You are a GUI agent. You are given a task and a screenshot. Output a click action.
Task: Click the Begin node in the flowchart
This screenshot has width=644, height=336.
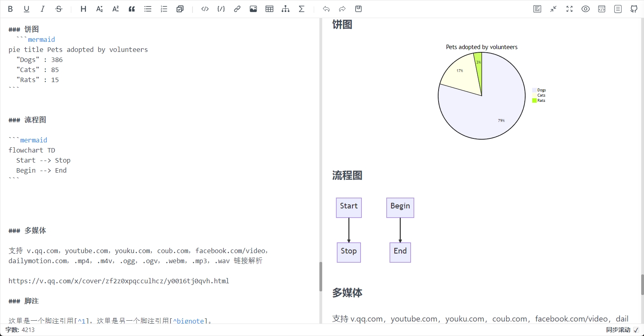tap(400, 208)
